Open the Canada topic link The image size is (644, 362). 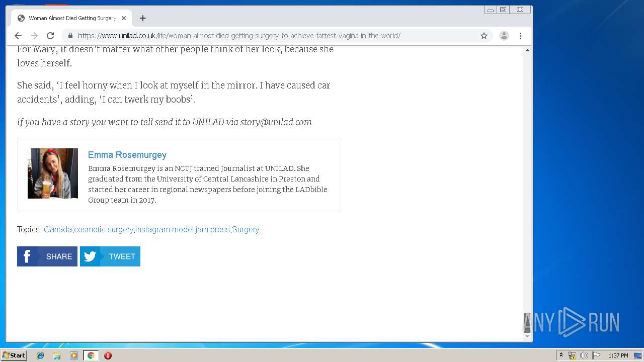58,229
